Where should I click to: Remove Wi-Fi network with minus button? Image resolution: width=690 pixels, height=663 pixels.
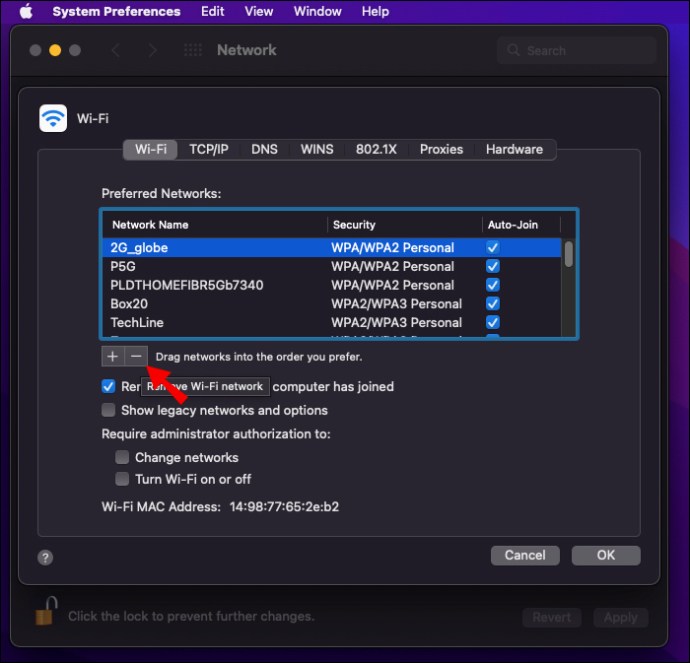click(136, 356)
